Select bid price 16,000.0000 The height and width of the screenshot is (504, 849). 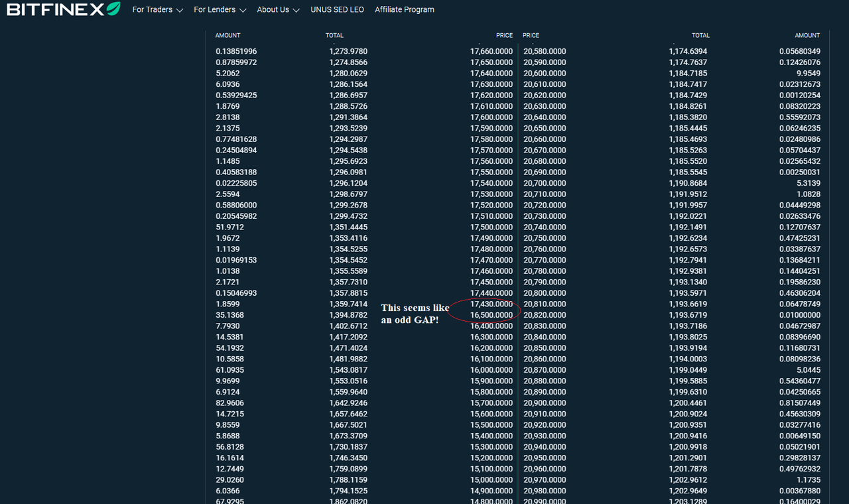point(491,370)
